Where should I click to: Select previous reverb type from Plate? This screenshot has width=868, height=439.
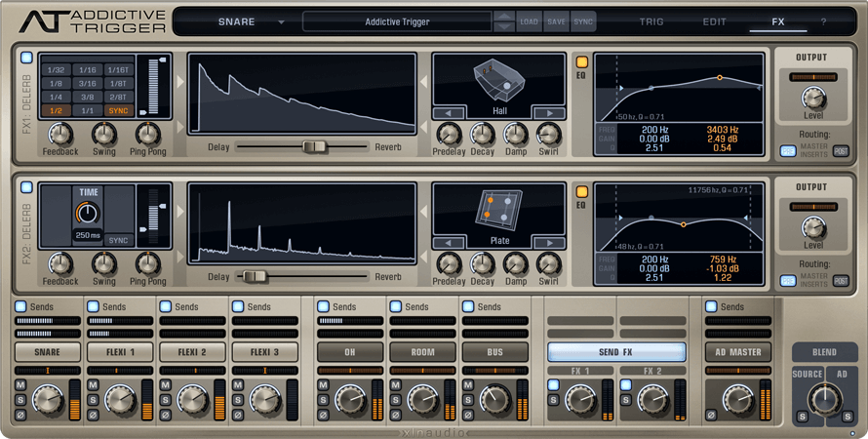click(449, 243)
